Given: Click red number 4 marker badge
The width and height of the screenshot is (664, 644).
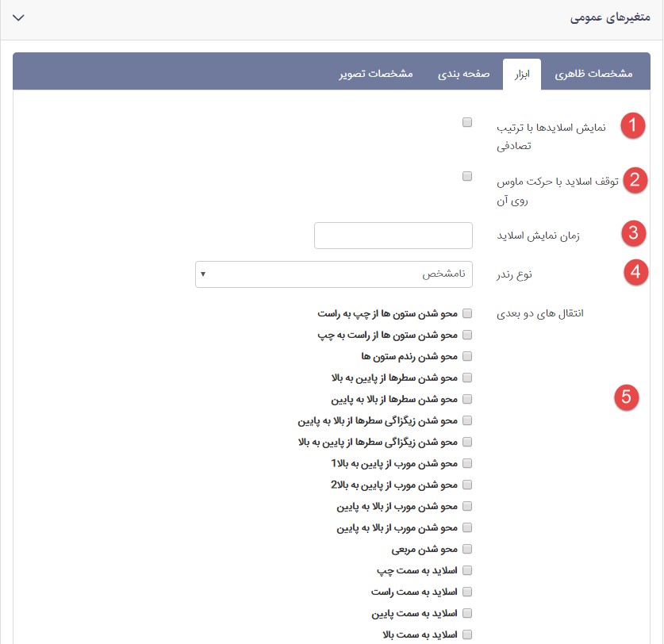Looking at the screenshot, I should [633, 273].
